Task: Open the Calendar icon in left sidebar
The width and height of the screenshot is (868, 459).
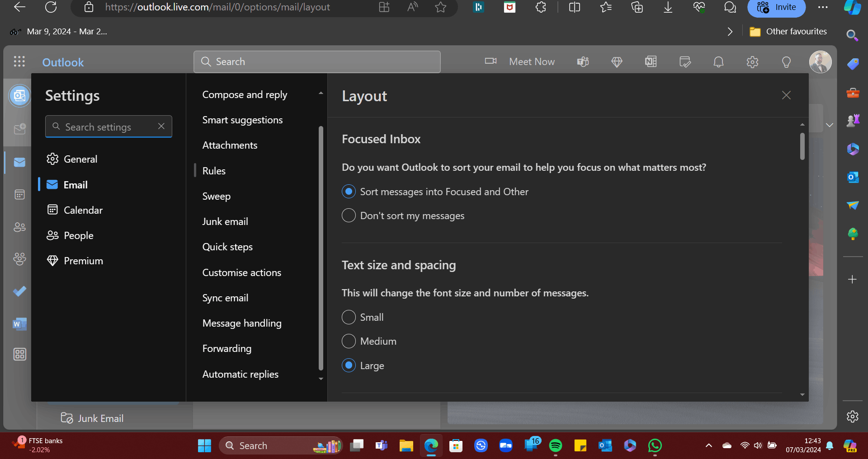Action: pos(19,194)
